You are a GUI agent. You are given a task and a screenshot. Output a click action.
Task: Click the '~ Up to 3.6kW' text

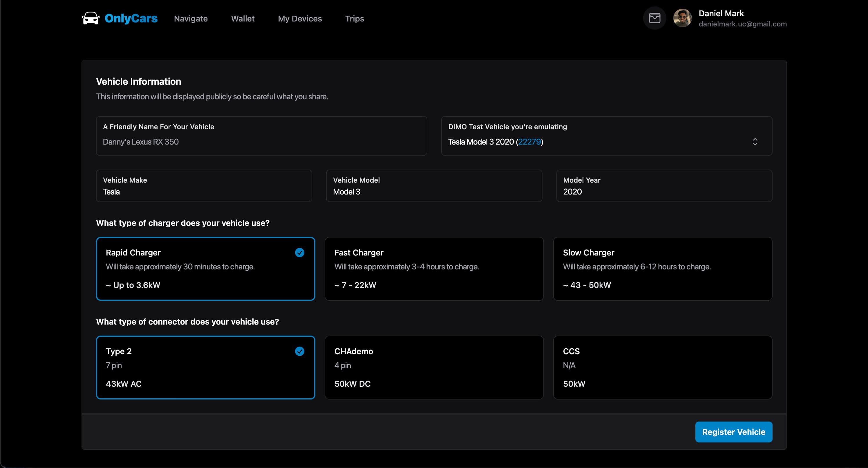(x=133, y=285)
